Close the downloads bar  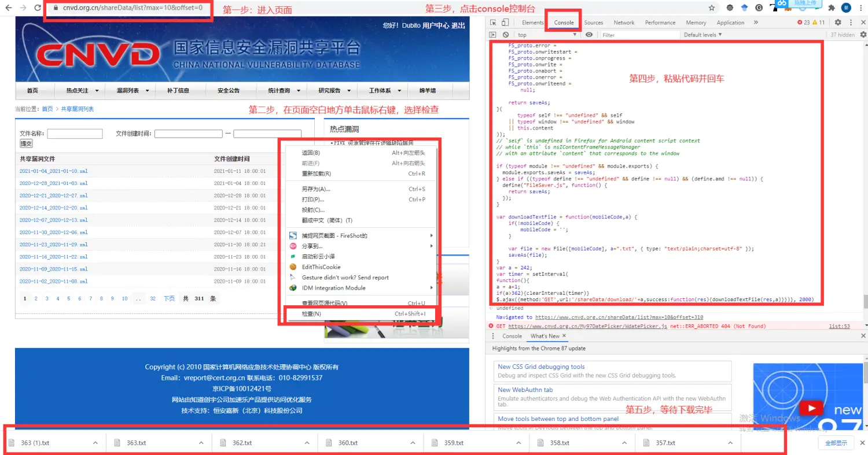(x=862, y=443)
